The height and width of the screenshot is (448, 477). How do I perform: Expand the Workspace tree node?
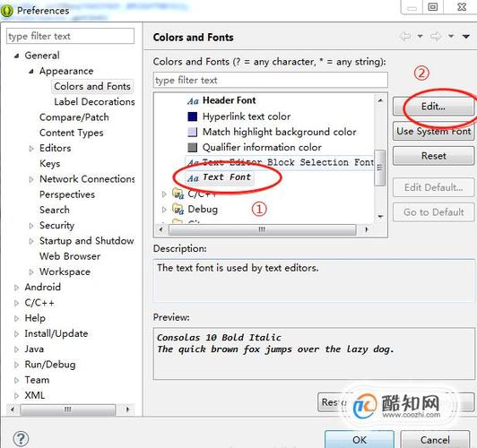tap(31, 272)
